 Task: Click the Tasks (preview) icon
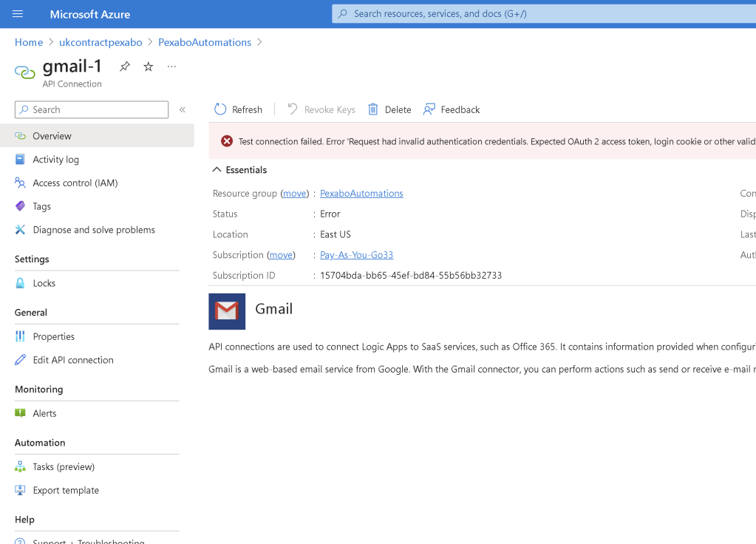click(20, 466)
